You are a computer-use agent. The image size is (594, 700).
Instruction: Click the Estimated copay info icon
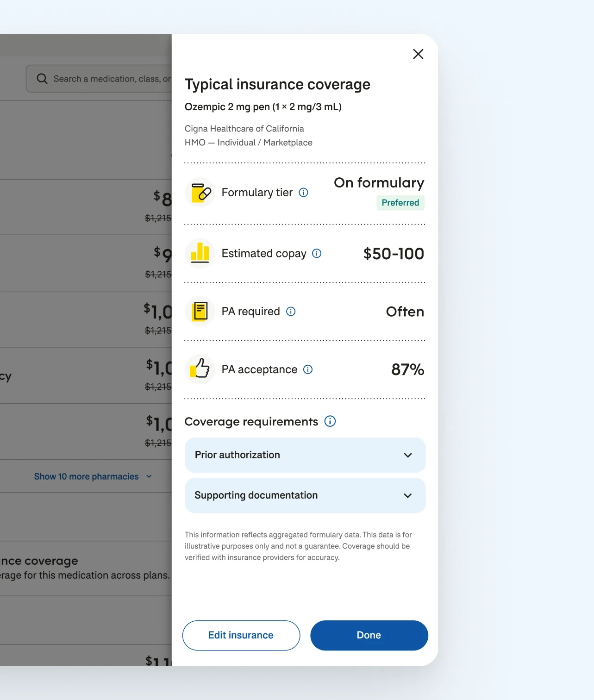tap(317, 253)
